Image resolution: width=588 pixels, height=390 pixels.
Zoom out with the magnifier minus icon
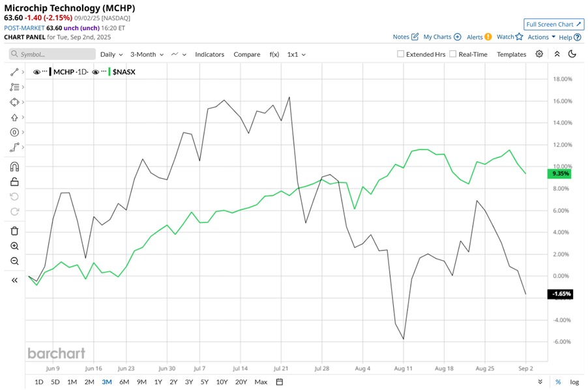pos(14,261)
